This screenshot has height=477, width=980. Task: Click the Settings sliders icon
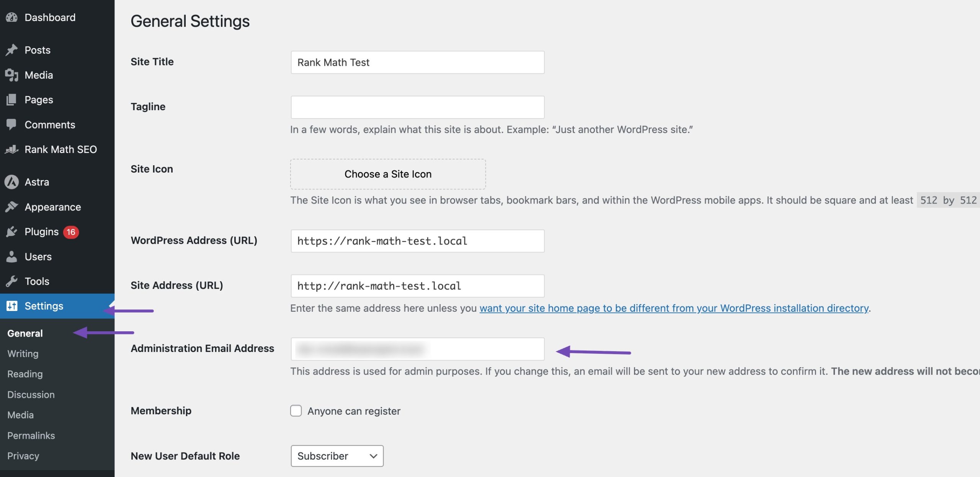coord(12,306)
